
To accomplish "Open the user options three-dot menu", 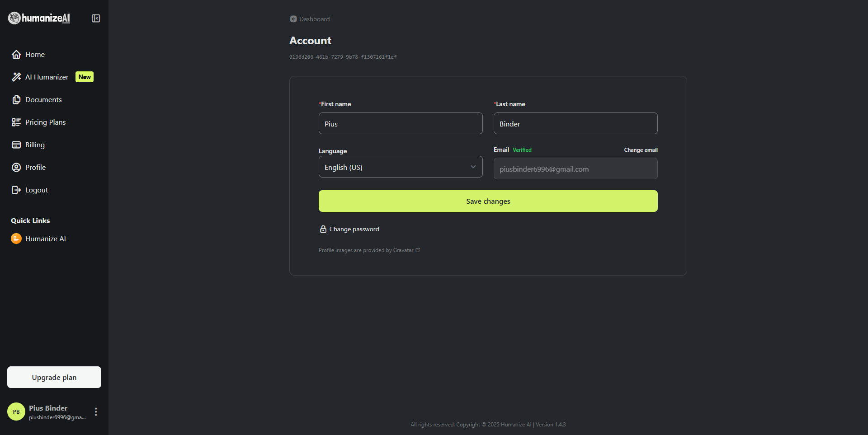I will pos(96,412).
